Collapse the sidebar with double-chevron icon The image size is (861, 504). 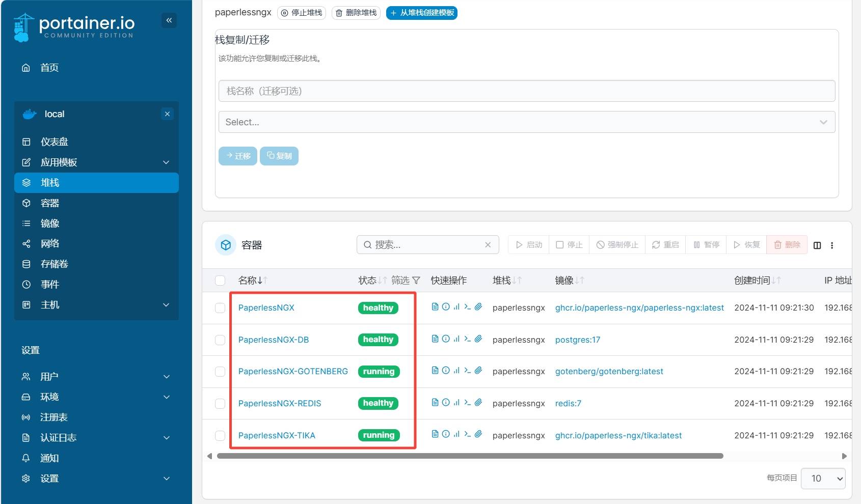pos(169,20)
